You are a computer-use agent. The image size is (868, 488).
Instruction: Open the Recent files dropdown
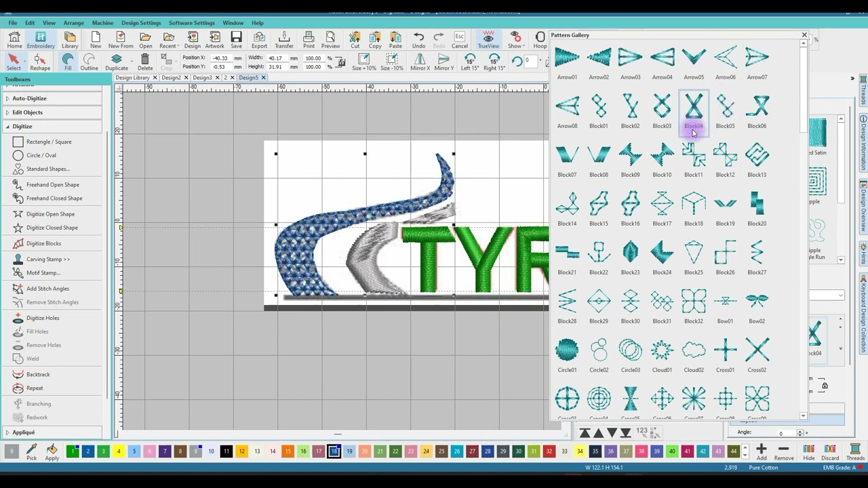178,46
